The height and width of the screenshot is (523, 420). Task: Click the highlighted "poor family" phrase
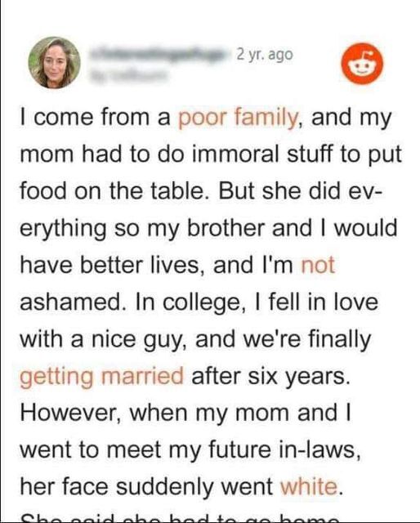point(238,118)
